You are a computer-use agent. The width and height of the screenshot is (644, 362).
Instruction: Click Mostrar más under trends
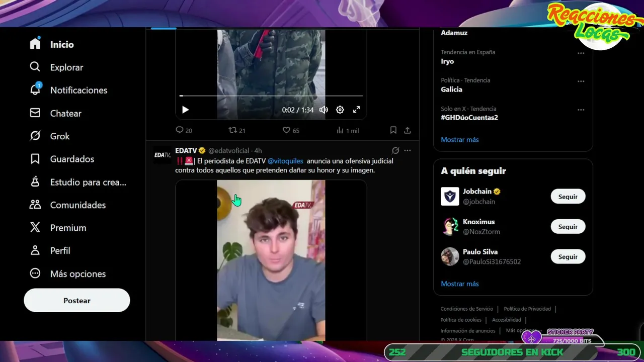click(x=460, y=140)
